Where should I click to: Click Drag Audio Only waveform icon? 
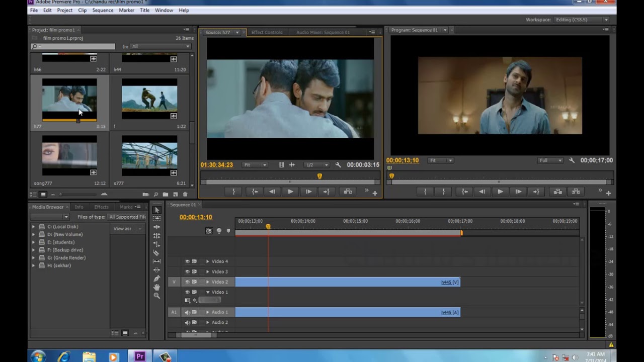tap(292, 165)
